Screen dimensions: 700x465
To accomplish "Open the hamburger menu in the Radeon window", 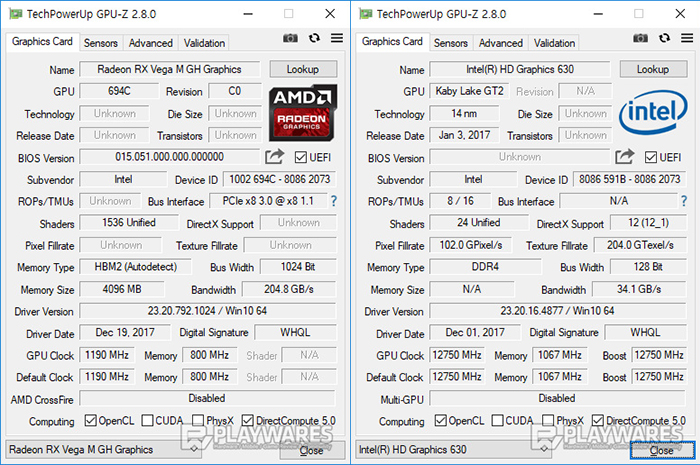I will point(337,38).
